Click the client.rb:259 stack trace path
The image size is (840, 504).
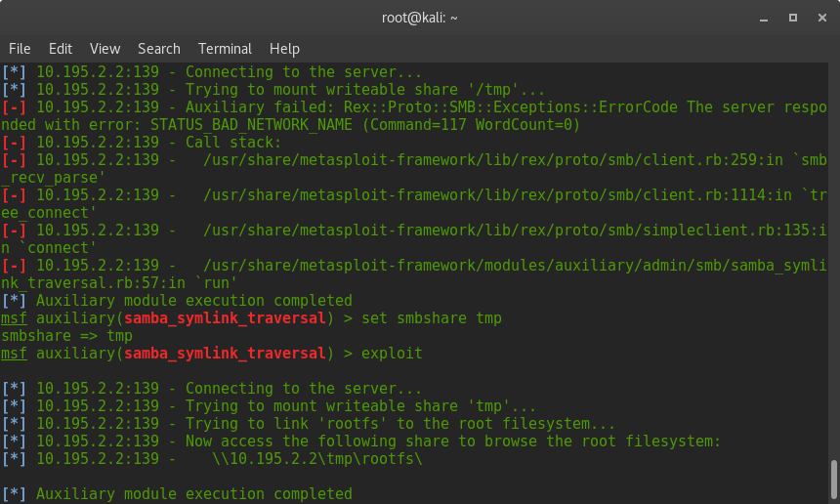pos(493,160)
